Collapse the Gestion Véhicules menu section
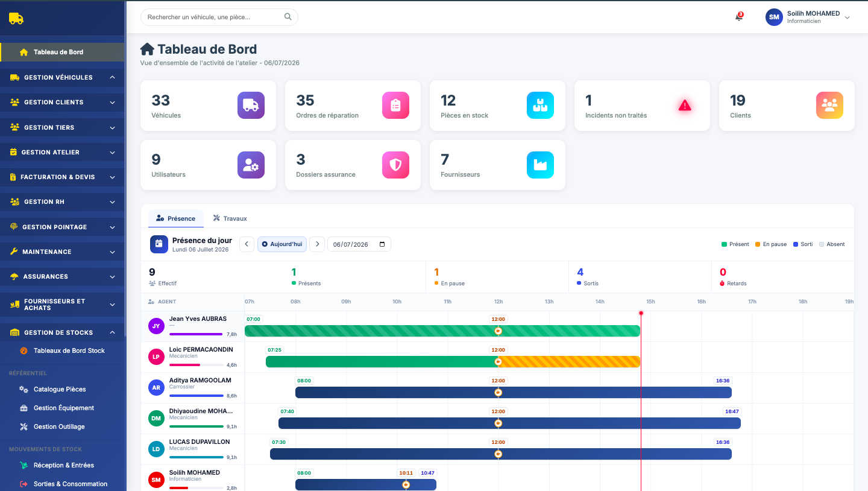 (x=62, y=77)
